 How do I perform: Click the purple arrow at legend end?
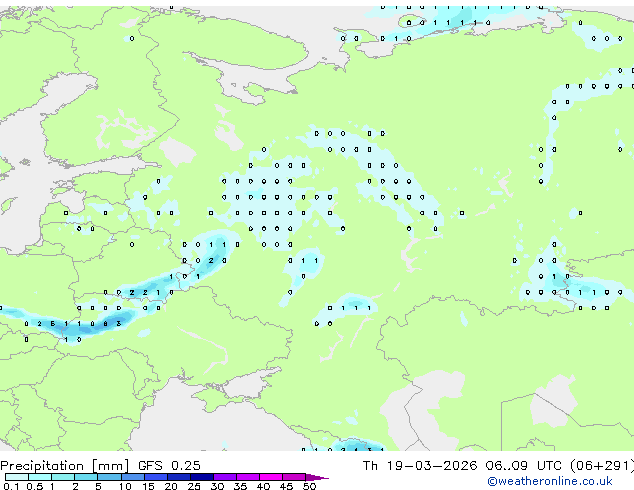317,477
